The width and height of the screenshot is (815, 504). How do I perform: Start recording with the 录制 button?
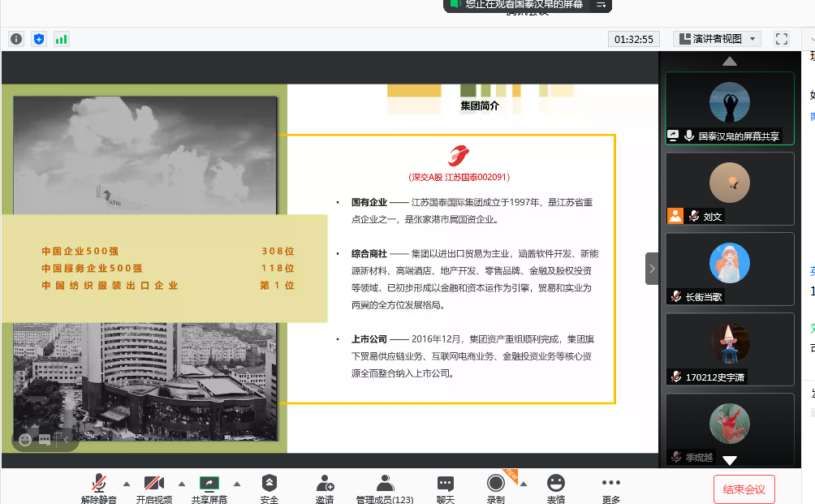tap(495, 489)
